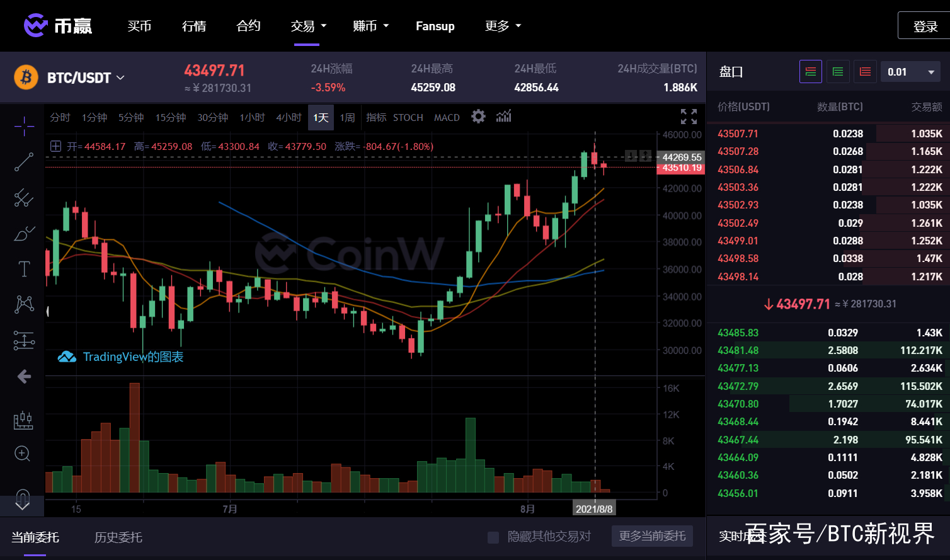Select the trend line drawing tool

pyautogui.click(x=24, y=163)
